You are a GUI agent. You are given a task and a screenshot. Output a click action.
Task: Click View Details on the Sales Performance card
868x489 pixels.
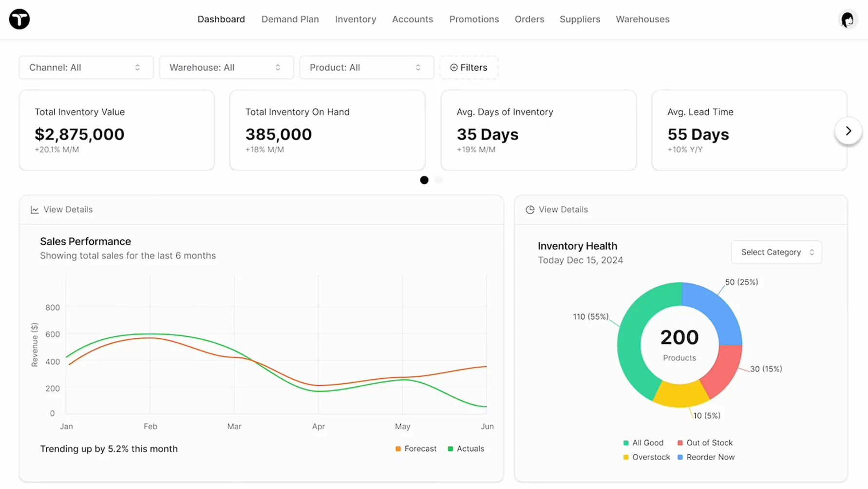click(x=68, y=209)
